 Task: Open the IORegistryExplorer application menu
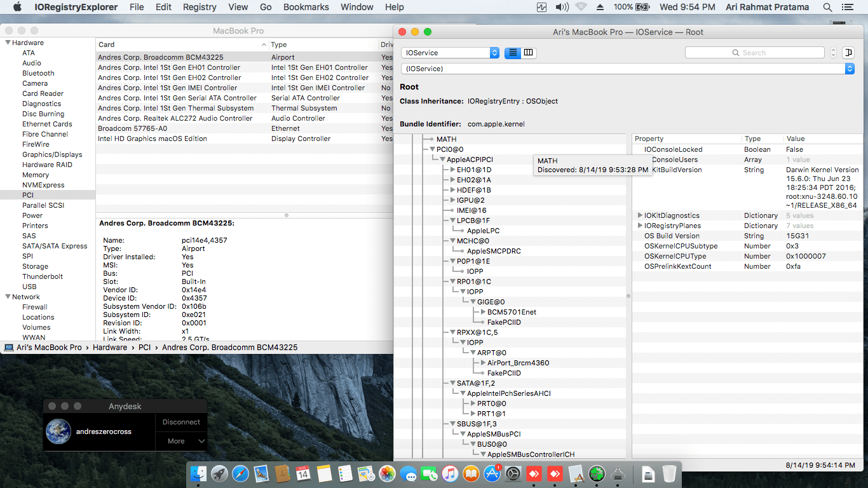tap(75, 7)
